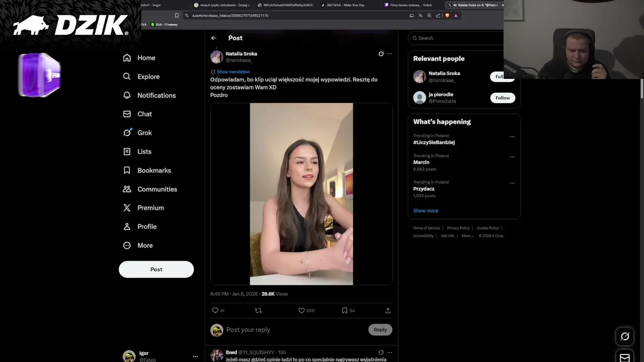The width and height of the screenshot is (644, 362).
Task: Open the Privacy Policy link
Action: click(458, 228)
